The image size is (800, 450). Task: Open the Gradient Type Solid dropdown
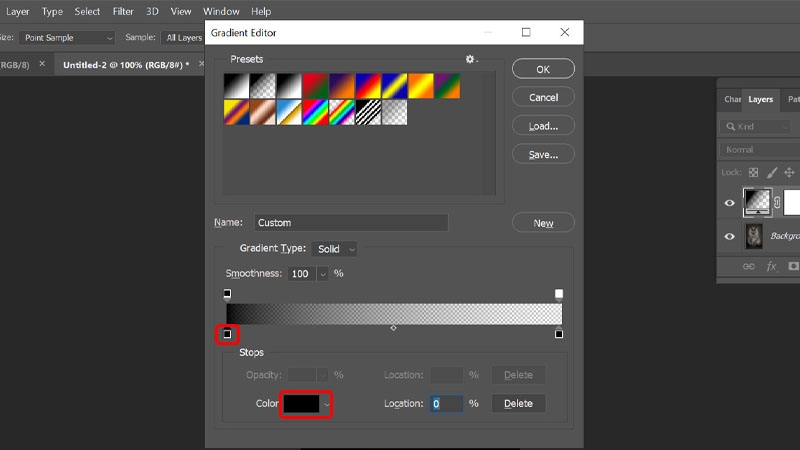point(334,249)
